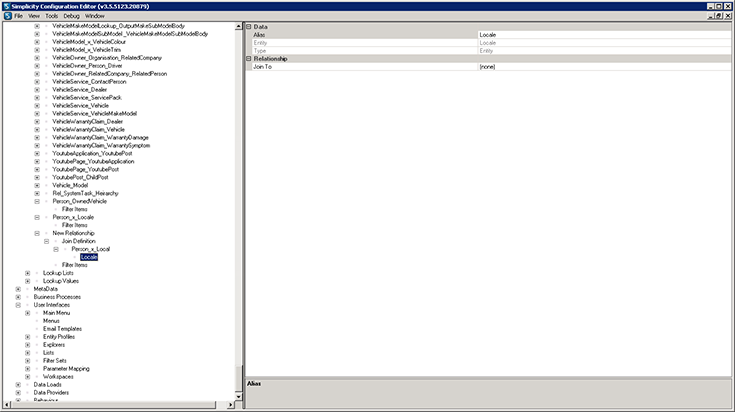Open the Debug menu
The height and width of the screenshot is (412, 735).
coord(71,16)
